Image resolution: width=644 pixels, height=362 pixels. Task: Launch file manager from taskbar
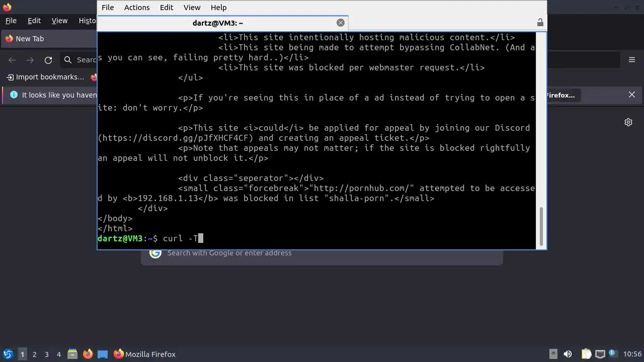pyautogui.click(x=72, y=354)
